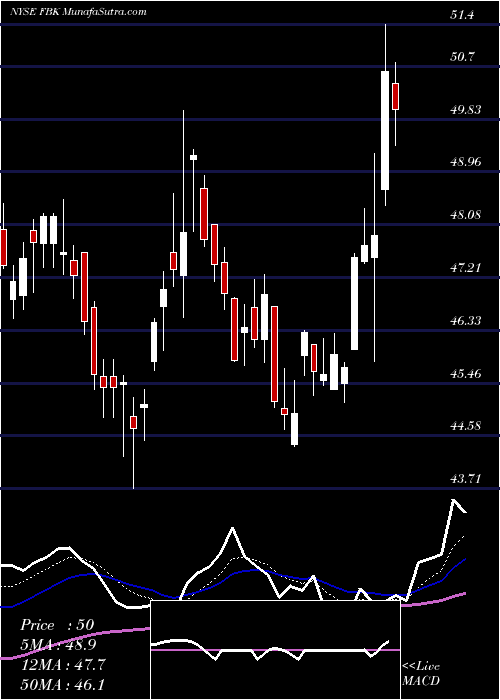Click the NYSE FBK MunafaSutra.com title text
Screen dimensions: 500x700
(78, 12)
